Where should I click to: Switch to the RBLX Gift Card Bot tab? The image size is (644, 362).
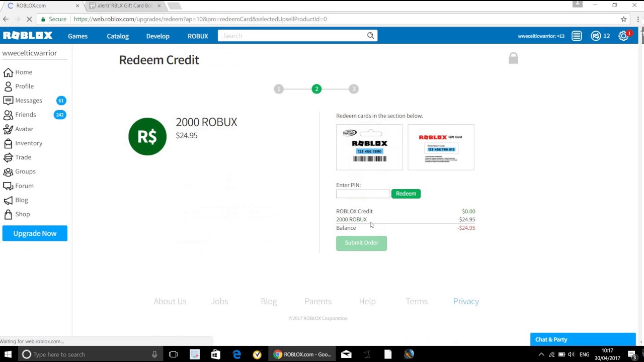tap(125, 6)
